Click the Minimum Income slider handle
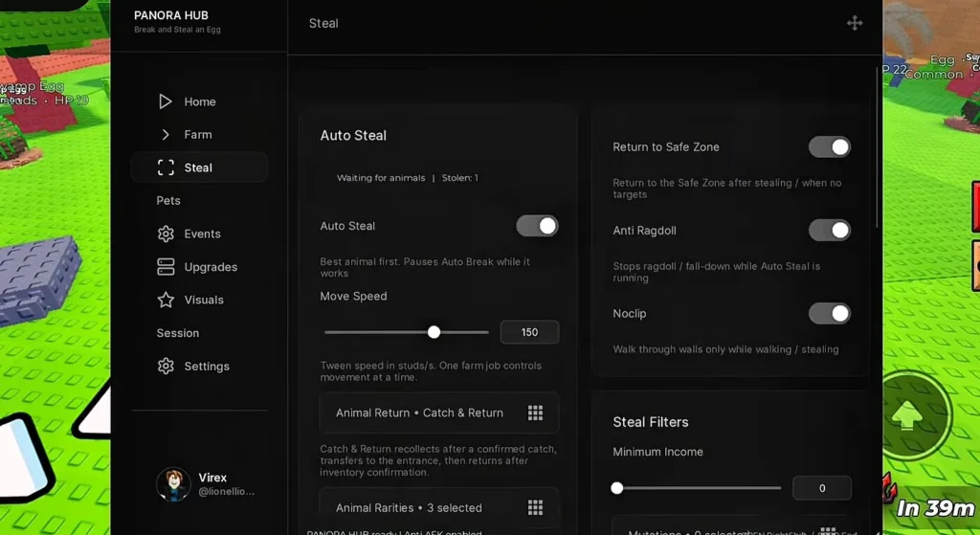Viewport: 980px width, 535px height. point(617,488)
